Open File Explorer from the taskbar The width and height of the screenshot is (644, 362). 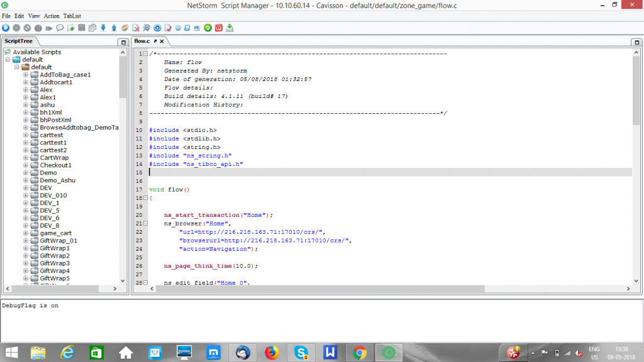point(38,353)
